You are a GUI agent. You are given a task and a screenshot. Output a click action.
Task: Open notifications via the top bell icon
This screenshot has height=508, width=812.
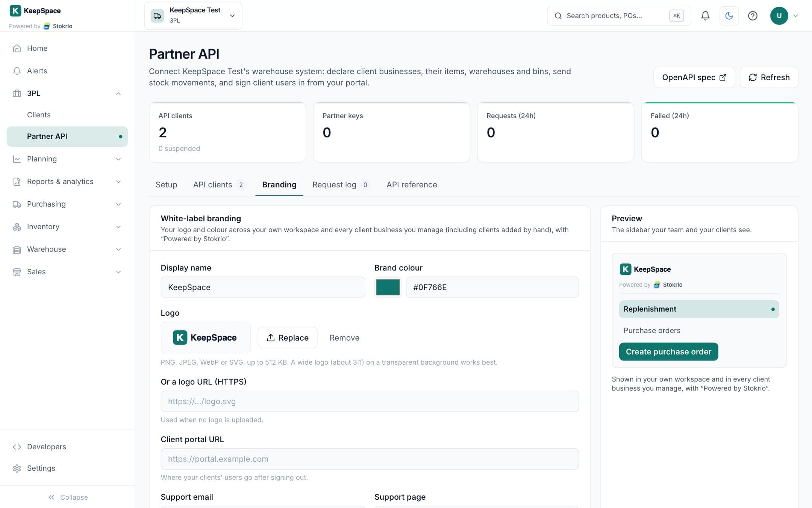(x=705, y=16)
